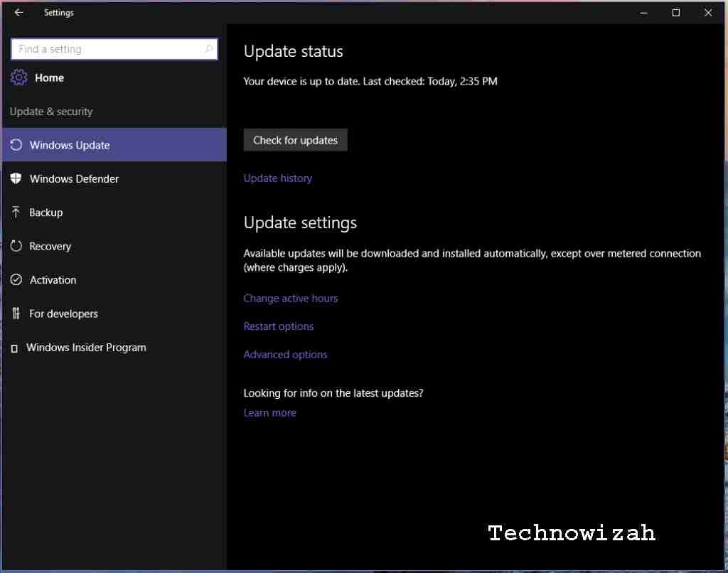Click the Activation checkmark icon
728x573 pixels.
point(16,279)
